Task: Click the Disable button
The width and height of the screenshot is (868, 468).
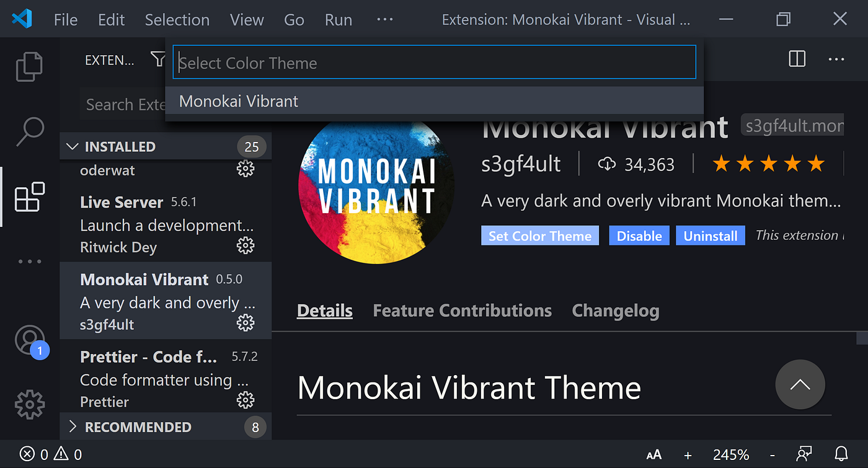Action: click(639, 236)
